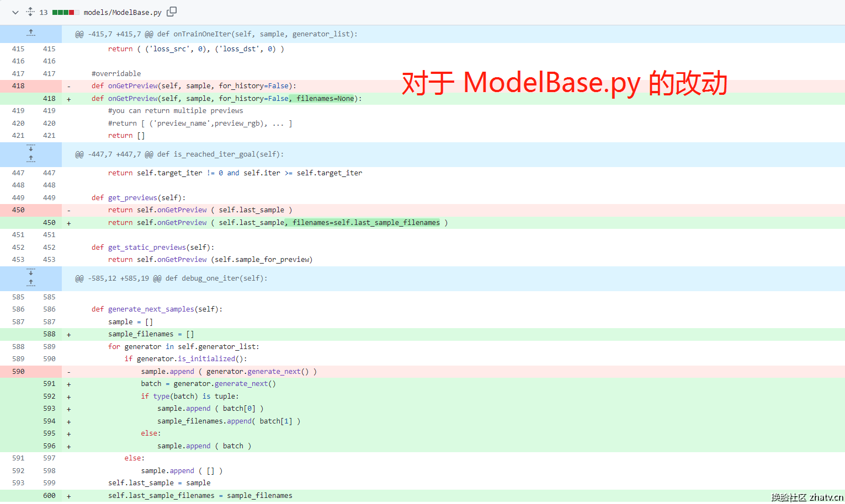Select deleted line number 418
Viewport: 845px width, 504px height.
pos(18,86)
